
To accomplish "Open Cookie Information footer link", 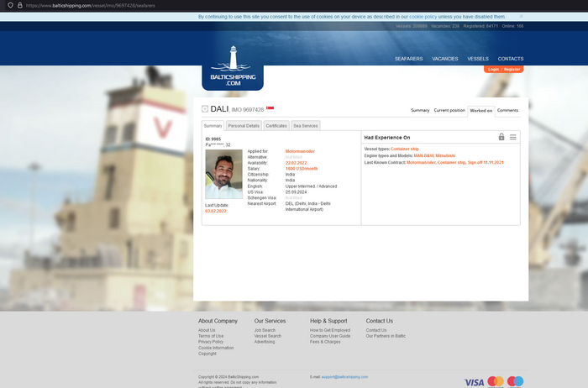I will point(216,348).
